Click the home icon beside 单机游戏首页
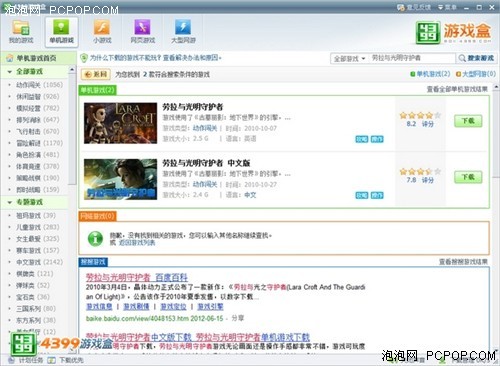500x366 pixels. [10, 58]
